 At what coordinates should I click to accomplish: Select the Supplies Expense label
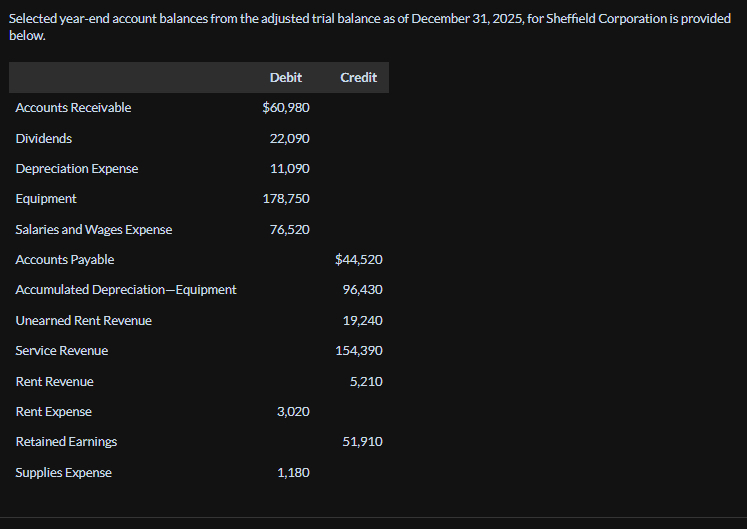coord(64,473)
